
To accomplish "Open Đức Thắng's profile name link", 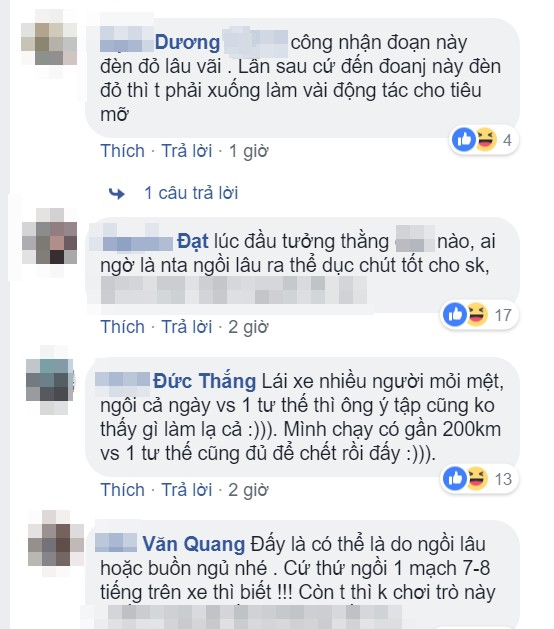I will point(204,381).
